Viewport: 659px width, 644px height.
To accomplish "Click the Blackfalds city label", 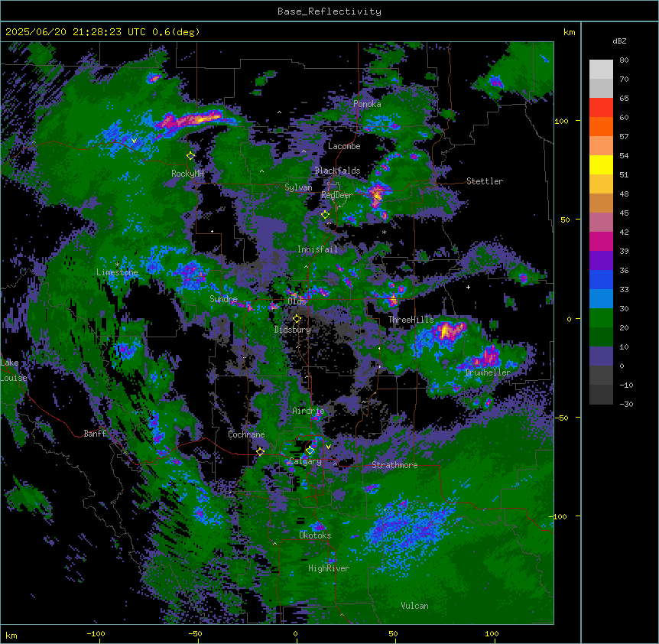I will [x=337, y=171].
